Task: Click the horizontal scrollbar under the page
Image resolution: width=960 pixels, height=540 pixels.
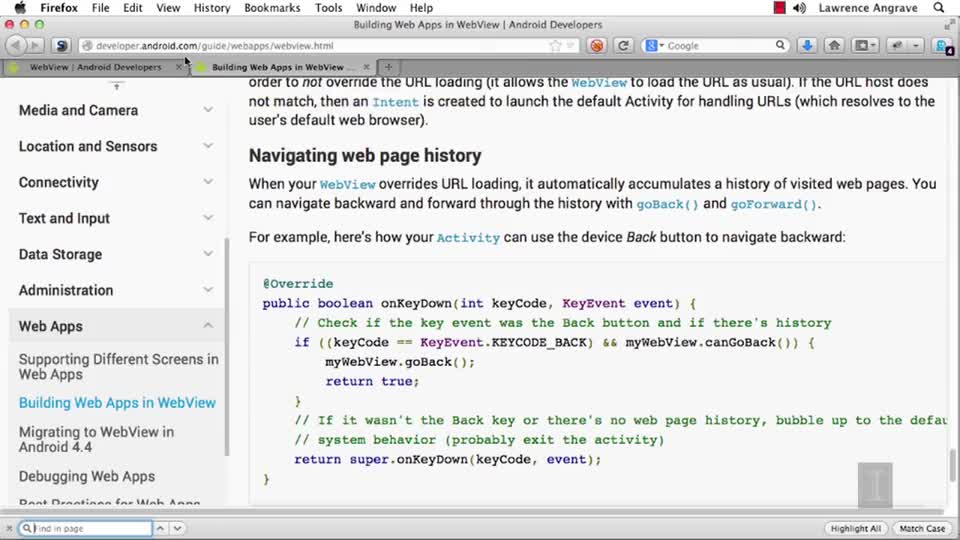Action: pos(471,511)
